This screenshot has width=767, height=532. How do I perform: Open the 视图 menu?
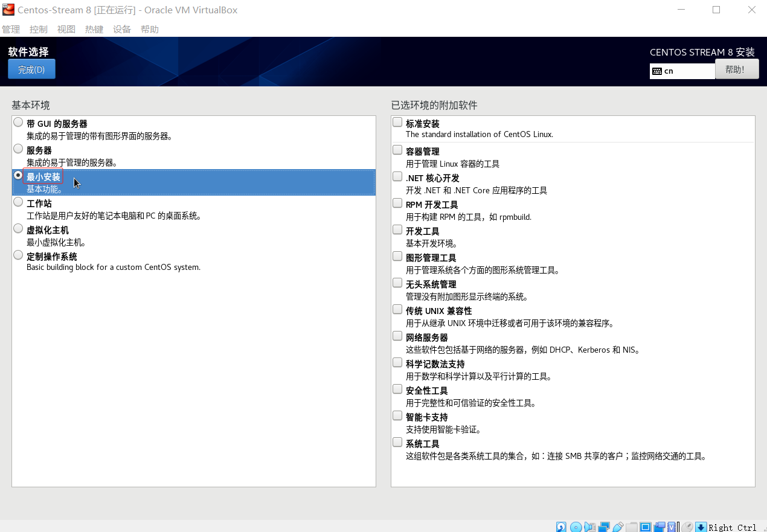[x=66, y=29]
